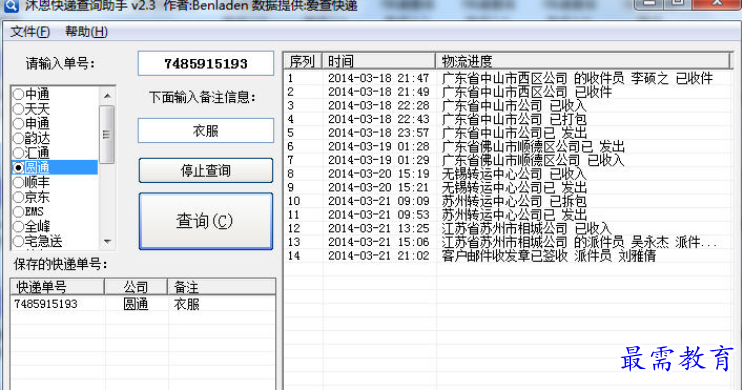Click the 快递单号 column header
Image resolution: width=742 pixels, height=390 pixels.
(57, 287)
